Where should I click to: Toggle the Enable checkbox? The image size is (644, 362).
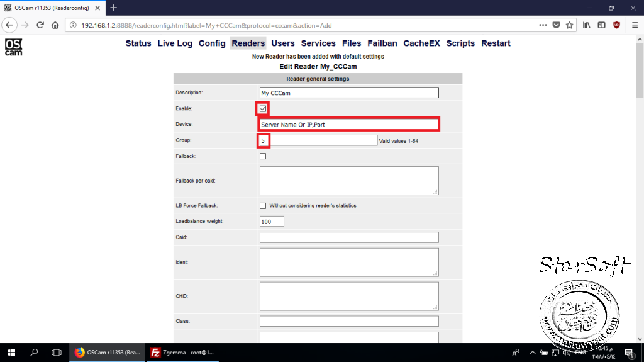coord(263,108)
